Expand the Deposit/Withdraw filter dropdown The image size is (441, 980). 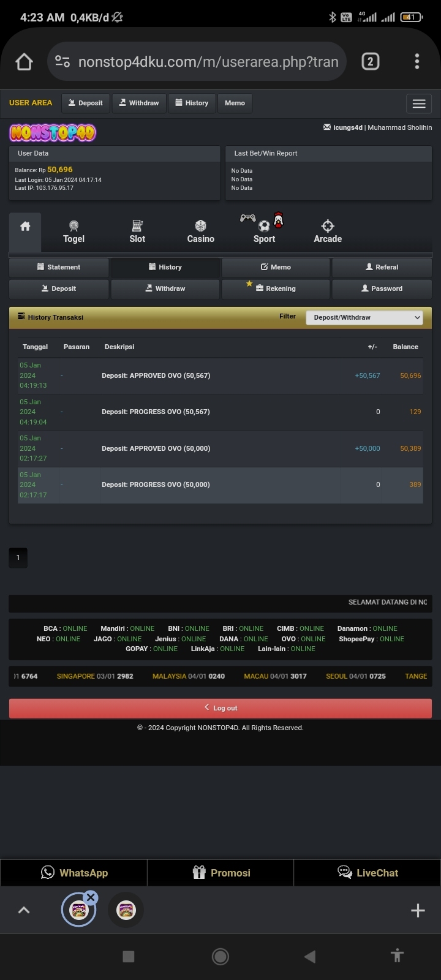(x=365, y=317)
